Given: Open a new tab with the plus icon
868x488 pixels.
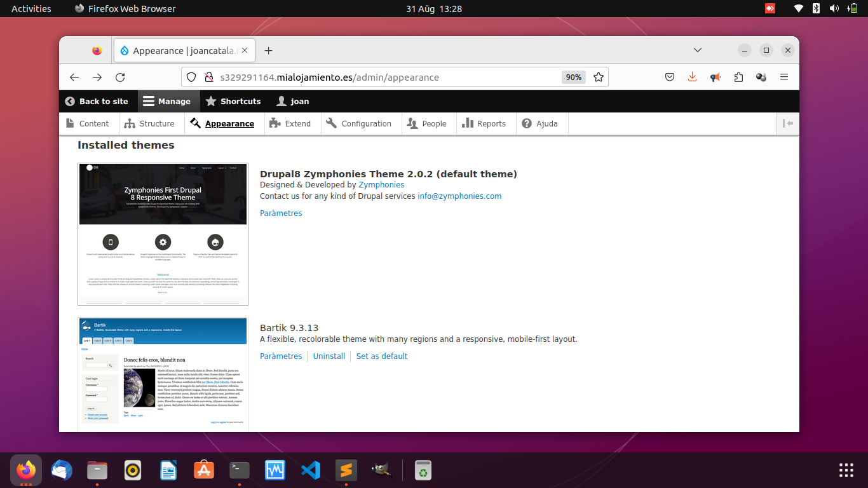Looking at the screenshot, I should [268, 51].
